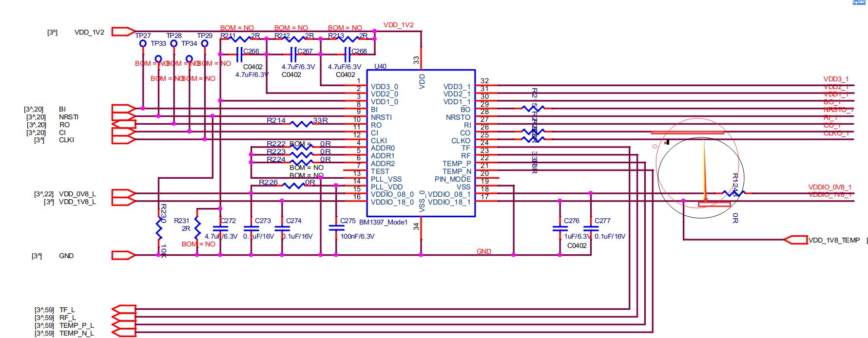Click the red VDD_1V2 net label

click(399, 25)
